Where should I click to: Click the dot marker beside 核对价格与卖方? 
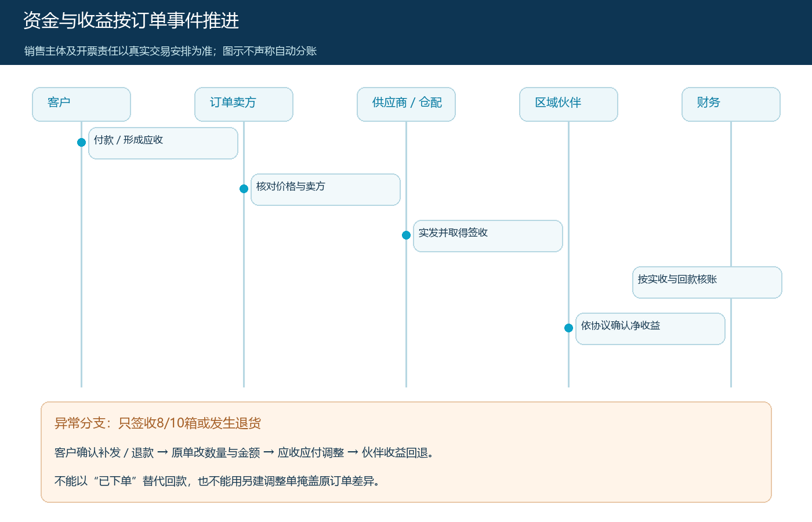point(244,188)
